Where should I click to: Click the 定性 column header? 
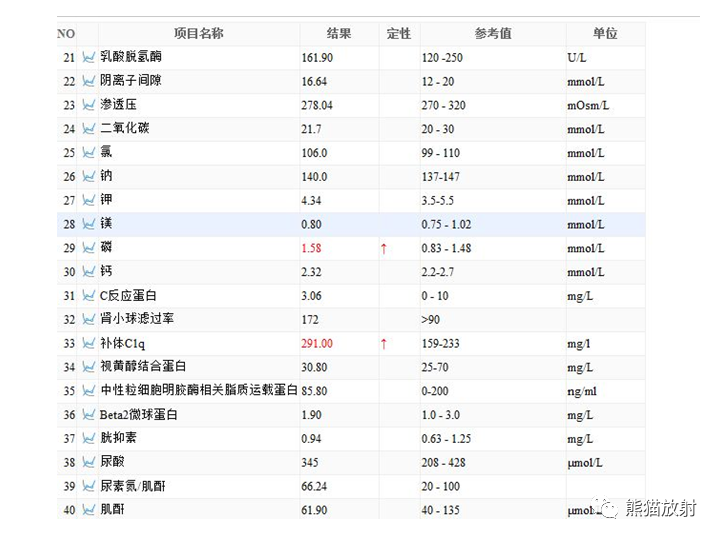(399, 33)
